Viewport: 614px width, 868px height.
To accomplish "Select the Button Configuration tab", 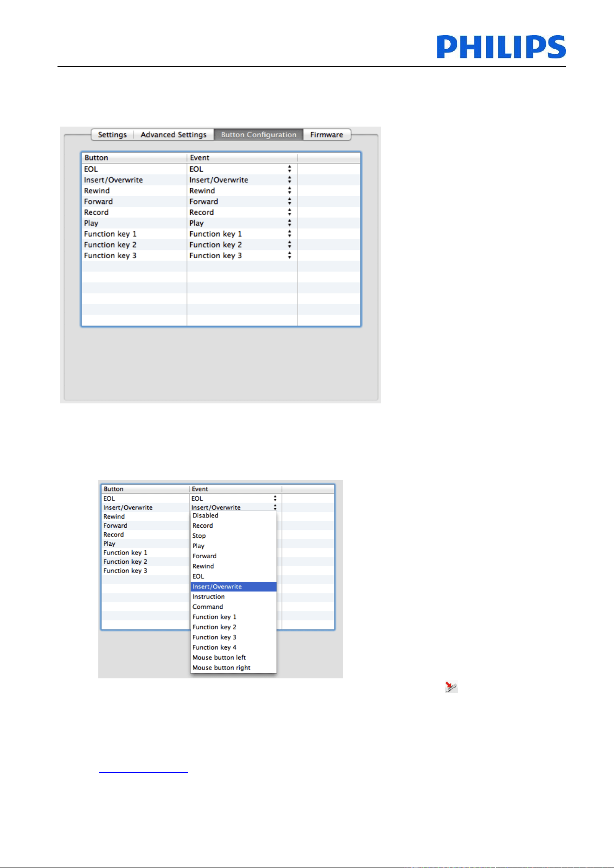I will click(258, 134).
